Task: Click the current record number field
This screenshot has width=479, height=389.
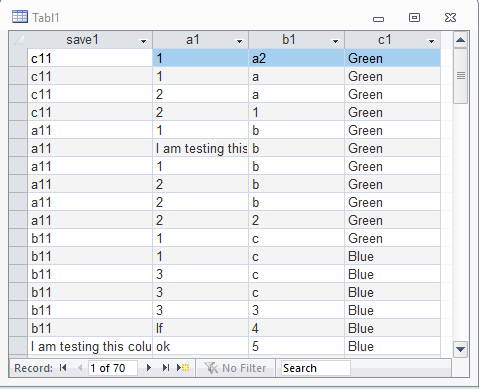Action: pyautogui.click(x=113, y=368)
